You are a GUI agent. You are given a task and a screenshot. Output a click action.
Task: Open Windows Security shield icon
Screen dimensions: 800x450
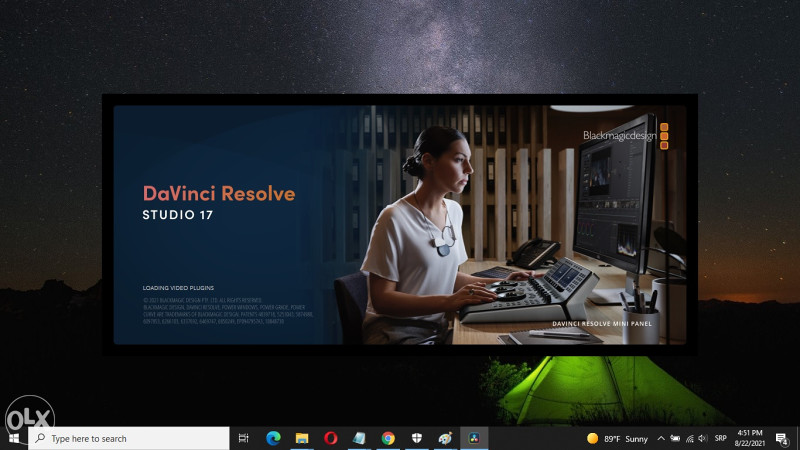pyautogui.click(x=417, y=438)
